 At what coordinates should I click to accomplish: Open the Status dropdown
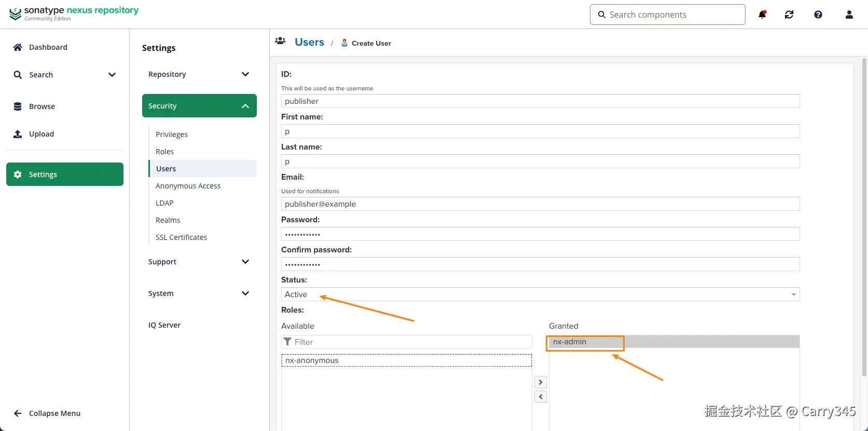[540, 294]
